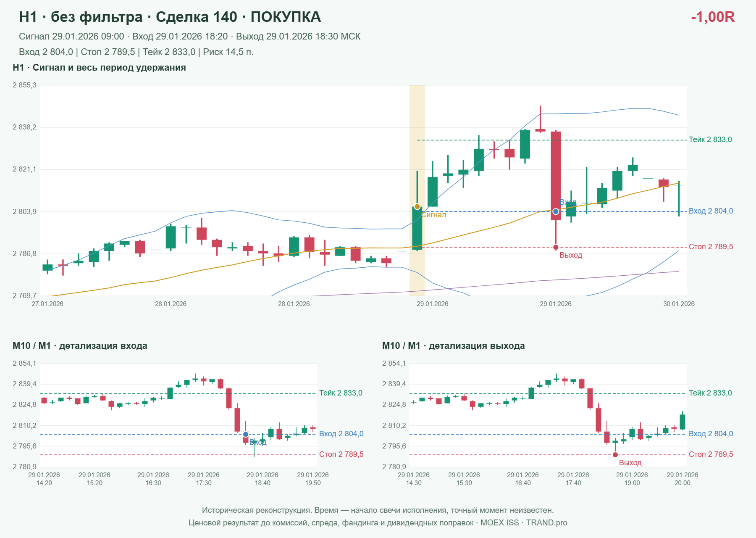Image resolution: width=756 pixels, height=538 pixels.
Task: Select the red exit dot in the exit detail chart
Action: [615, 455]
